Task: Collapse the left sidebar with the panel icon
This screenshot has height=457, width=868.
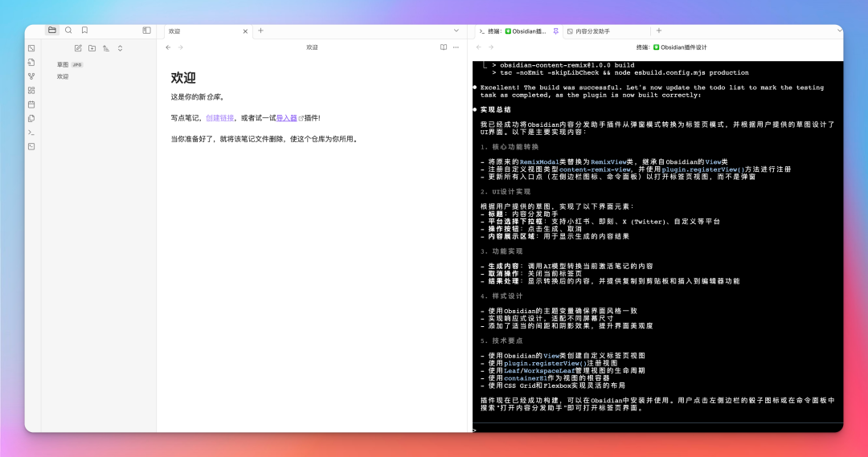Action: (x=147, y=31)
